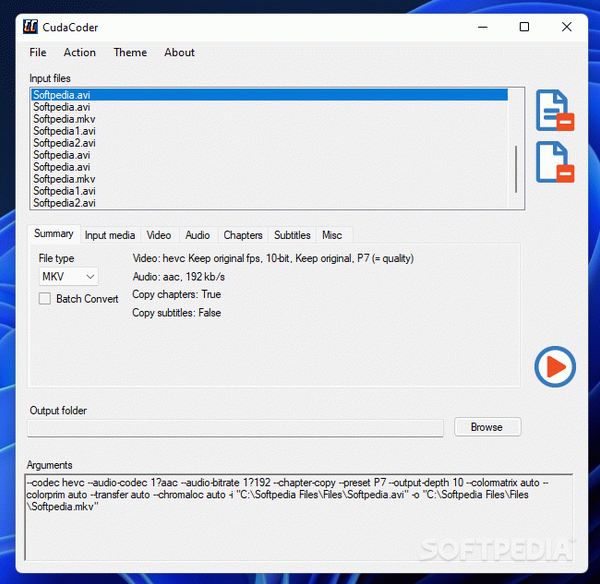Viewport: 600px width, 584px height.
Task: Click the Video hevc summary line
Action: point(273,258)
